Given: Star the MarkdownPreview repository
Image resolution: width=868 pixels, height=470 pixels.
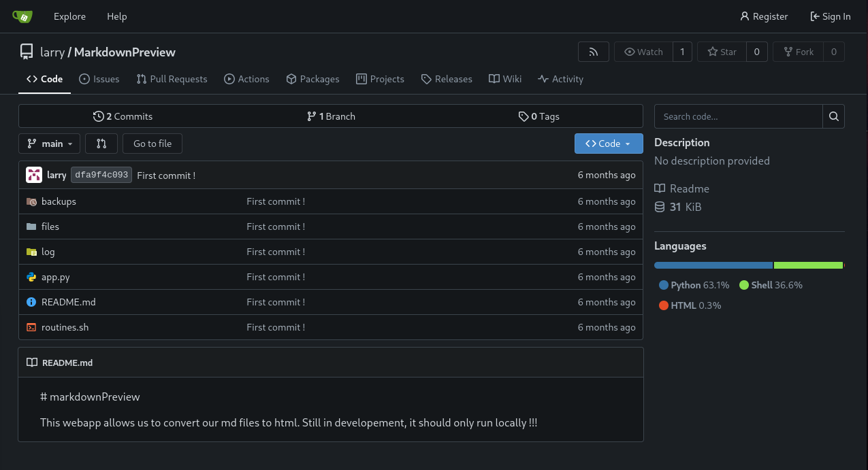Looking at the screenshot, I should [x=722, y=52].
